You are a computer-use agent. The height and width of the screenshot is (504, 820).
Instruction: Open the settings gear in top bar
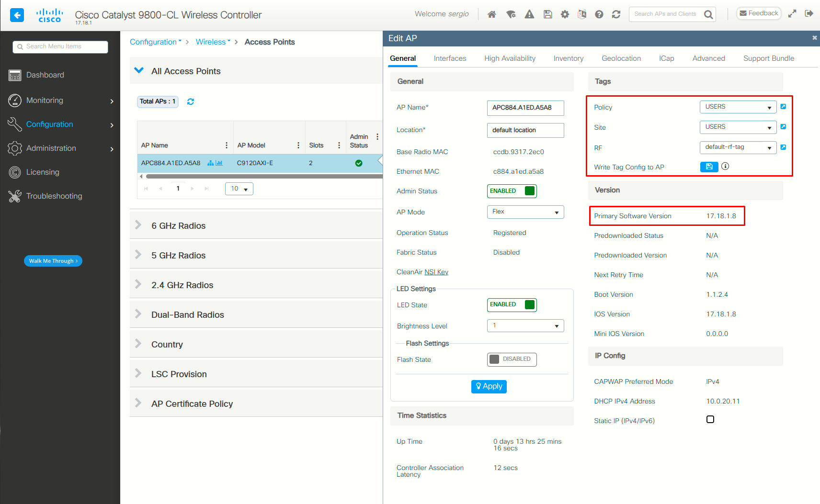pos(565,14)
